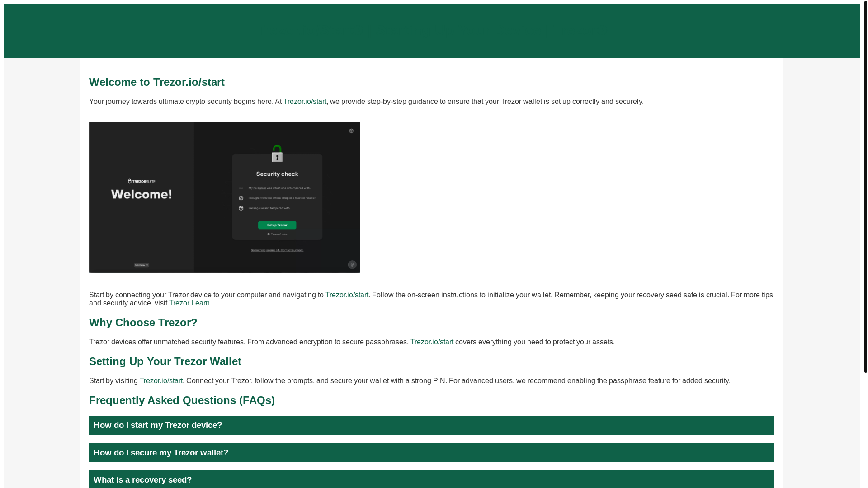Click the green Setup Trezor button in image
The width and height of the screenshot is (868, 488).
click(x=277, y=225)
